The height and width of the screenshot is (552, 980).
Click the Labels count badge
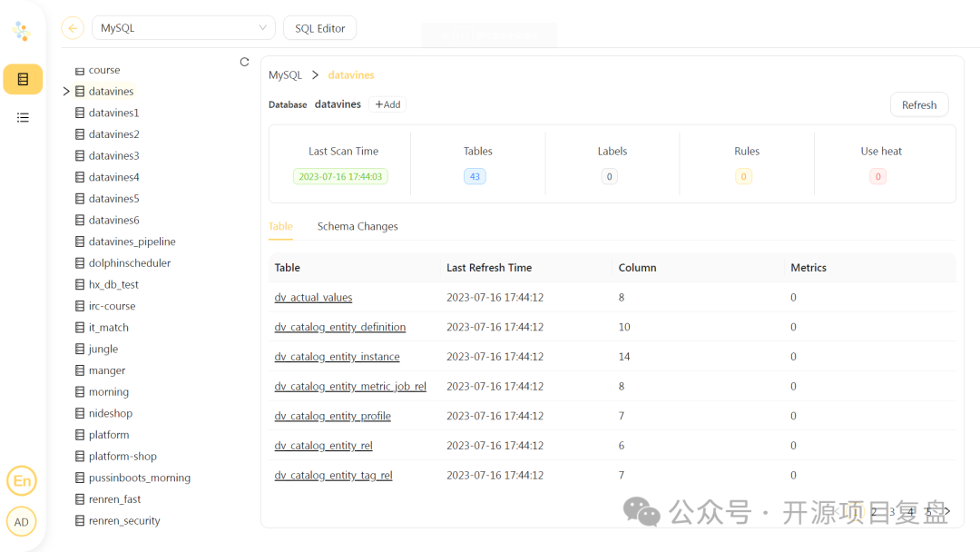point(610,177)
